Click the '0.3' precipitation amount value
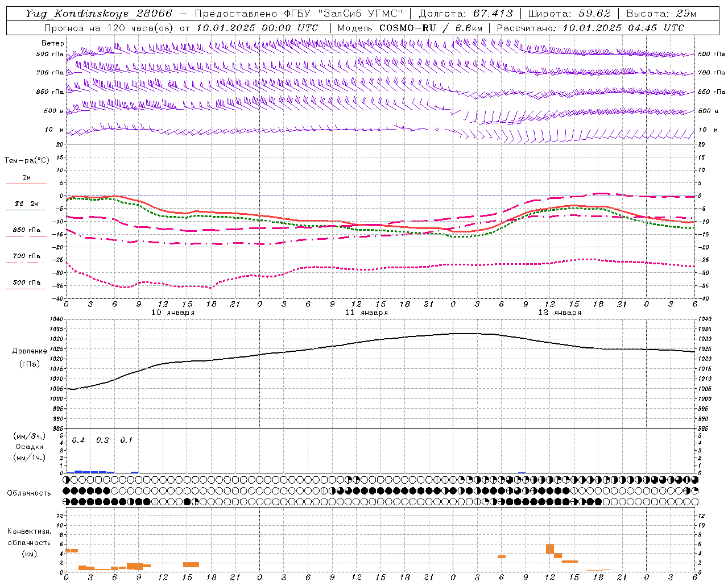The image size is (728, 582). tap(102, 440)
